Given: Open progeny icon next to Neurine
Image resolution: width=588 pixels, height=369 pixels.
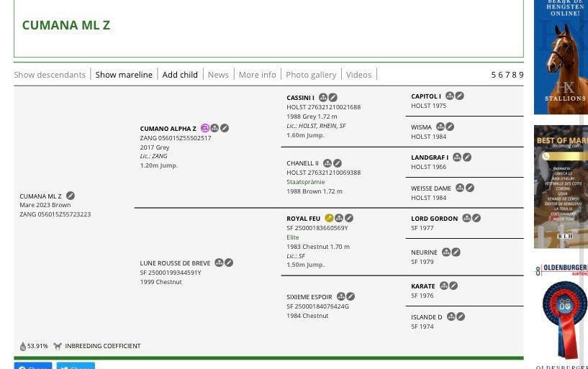Looking at the screenshot, I should 446,252.
